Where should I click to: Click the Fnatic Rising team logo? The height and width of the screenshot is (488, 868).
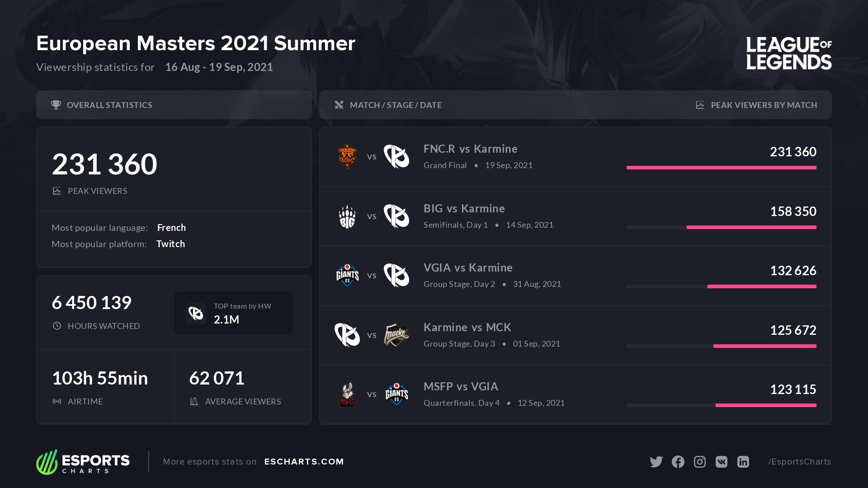click(347, 156)
